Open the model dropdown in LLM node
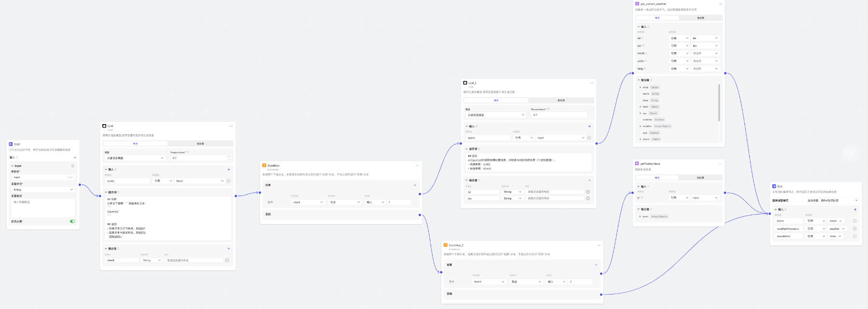This screenshot has width=868, height=309. 135,158
